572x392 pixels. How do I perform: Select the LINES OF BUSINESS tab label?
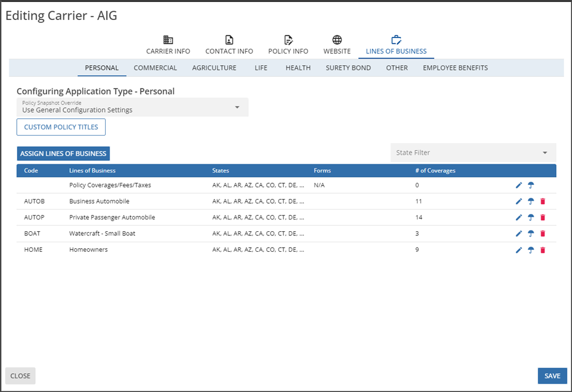click(396, 52)
